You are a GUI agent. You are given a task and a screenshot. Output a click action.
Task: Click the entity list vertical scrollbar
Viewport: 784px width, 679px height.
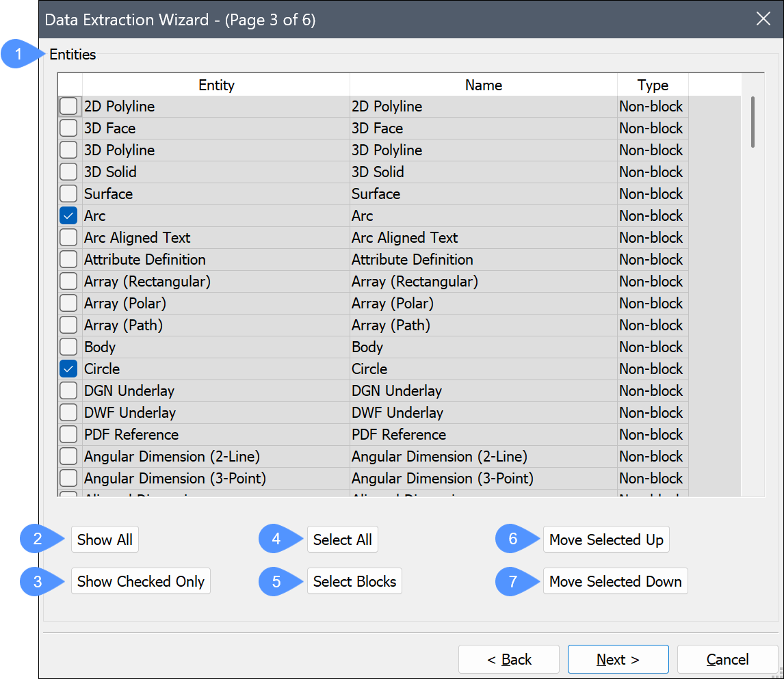pyautogui.click(x=753, y=122)
